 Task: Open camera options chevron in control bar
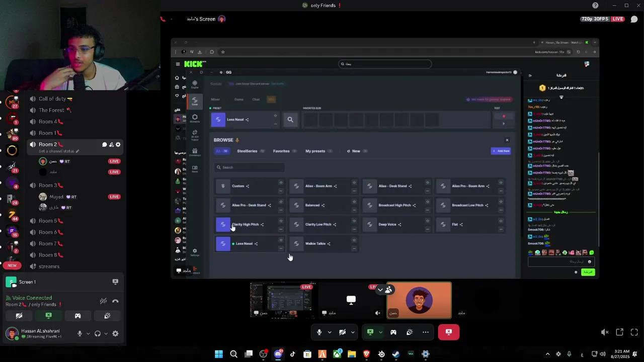(353, 332)
